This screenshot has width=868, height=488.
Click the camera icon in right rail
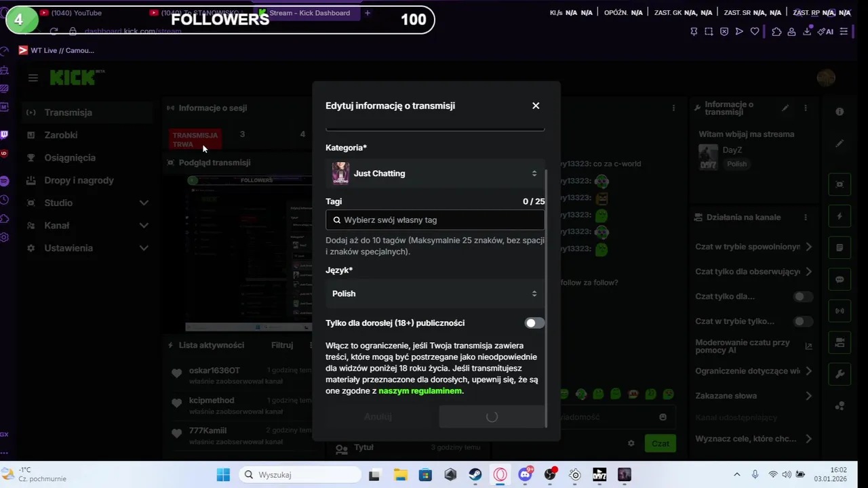click(x=840, y=342)
